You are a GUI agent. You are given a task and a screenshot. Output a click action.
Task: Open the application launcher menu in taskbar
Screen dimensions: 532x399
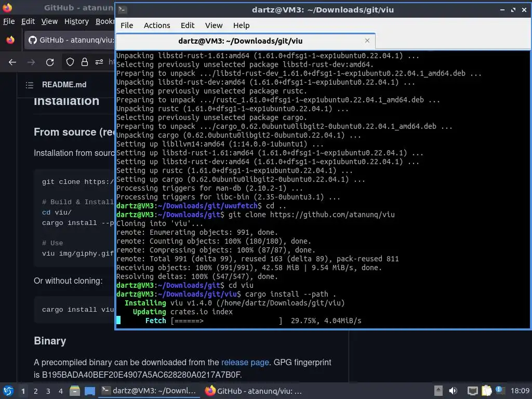click(x=8, y=391)
